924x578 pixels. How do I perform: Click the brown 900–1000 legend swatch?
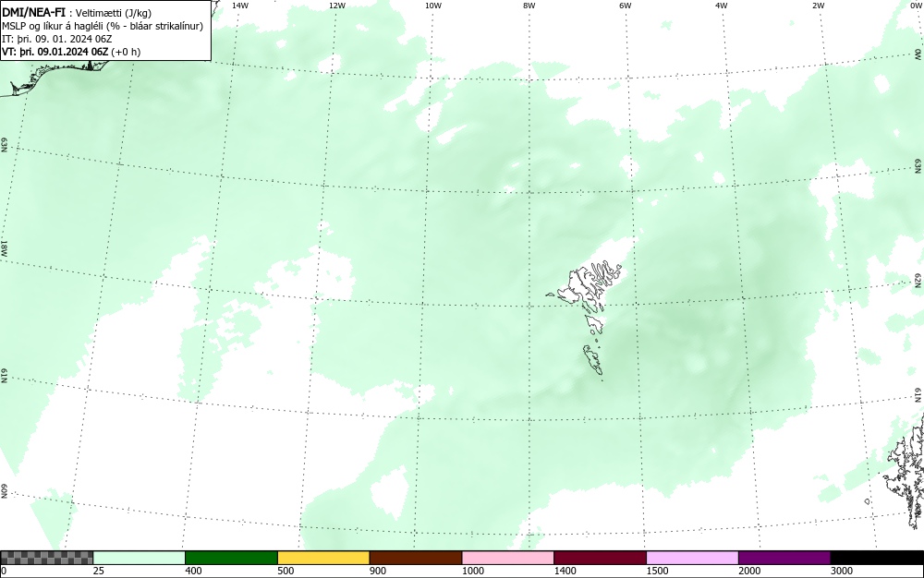pos(416,558)
